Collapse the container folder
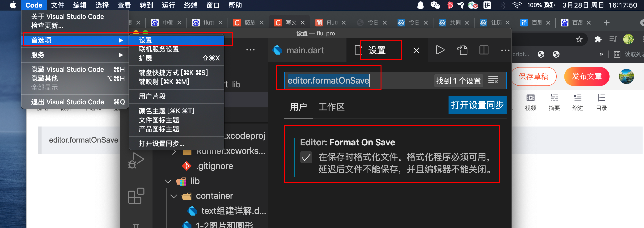This screenshot has height=228, width=644. (174, 196)
